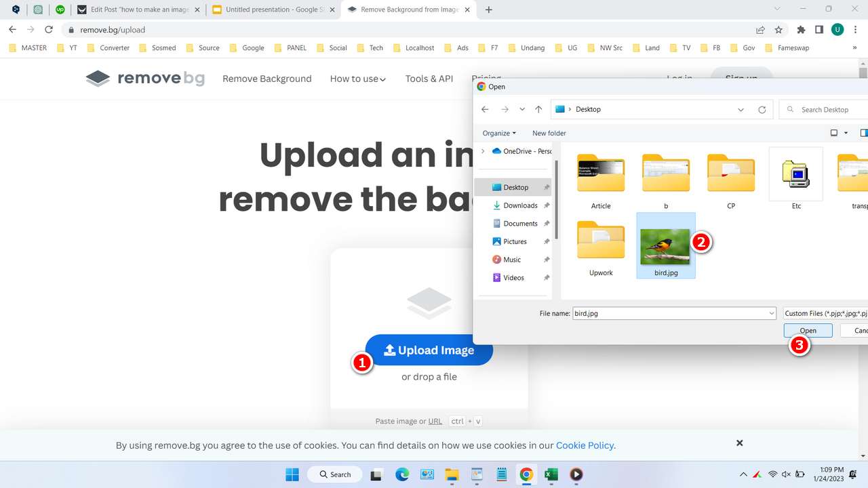Refresh the Desktop folder view
868x488 pixels.
(x=762, y=109)
